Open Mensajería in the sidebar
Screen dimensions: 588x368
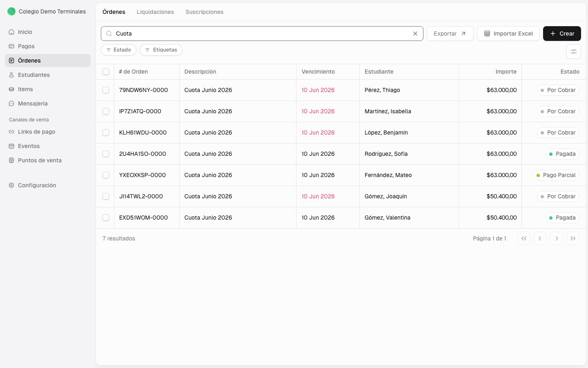pyautogui.click(x=48, y=103)
